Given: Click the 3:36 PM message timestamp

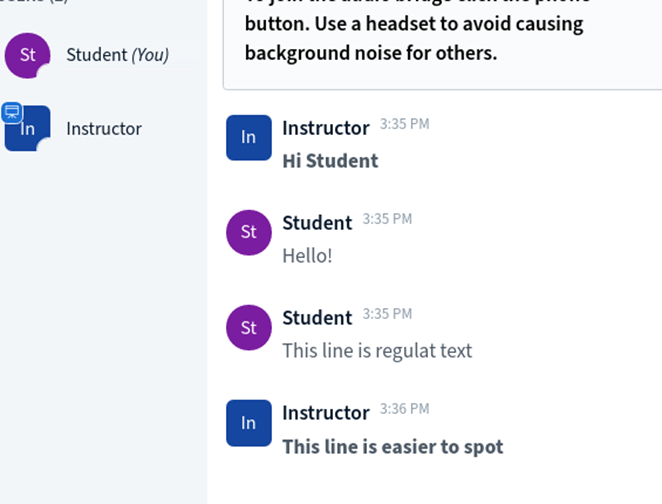Looking at the screenshot, I should coord(404,409).
